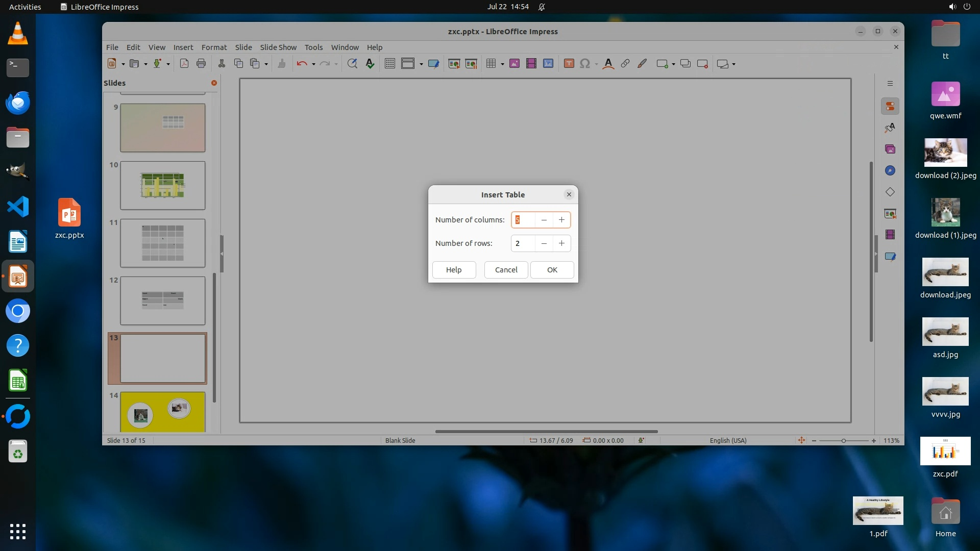This screenshot has width=980, height=551.
Task: Toggle the Display Grid toolbar button
Action: tap(390, 64)
